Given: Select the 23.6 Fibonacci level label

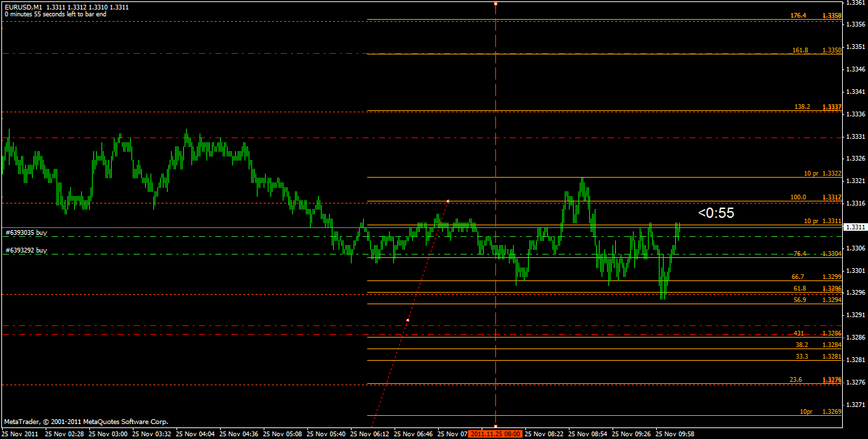Looking at the screenshot, I should 795,379.
